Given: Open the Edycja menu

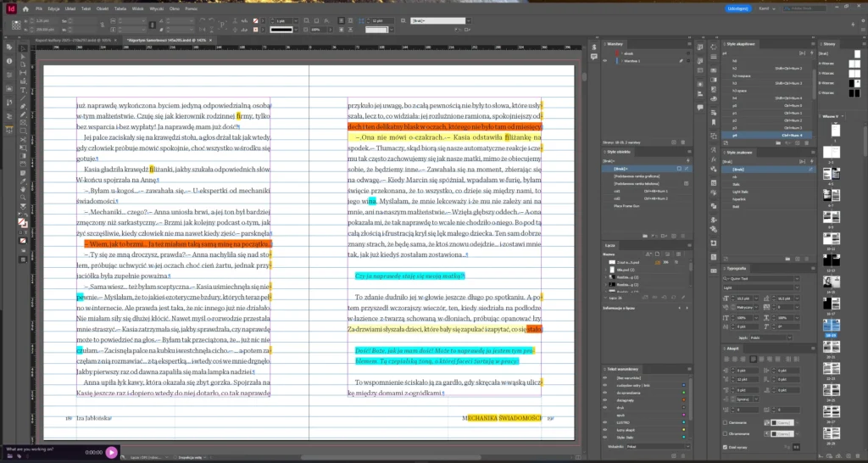Looking at the screenshot, I should 53,8.
